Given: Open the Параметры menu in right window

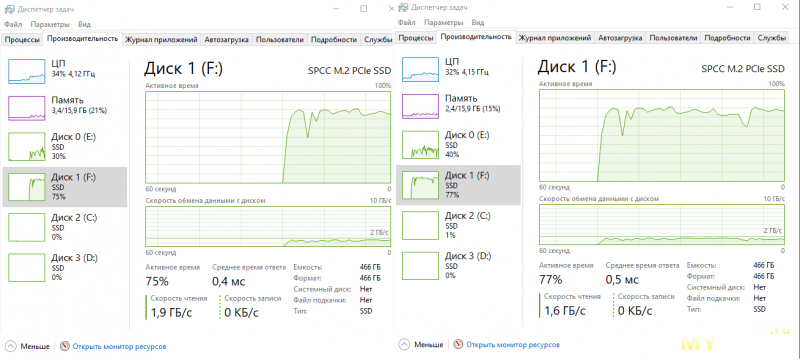Looking at the screenshot, I should (x=444, y=22).
